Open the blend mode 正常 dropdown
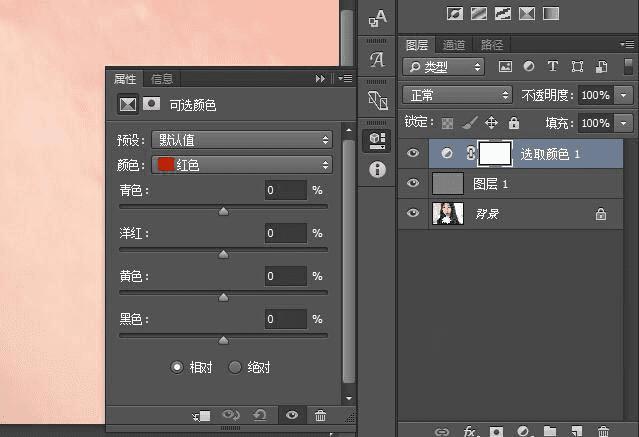This screenshot has height=437, width=639. [457, 95]
